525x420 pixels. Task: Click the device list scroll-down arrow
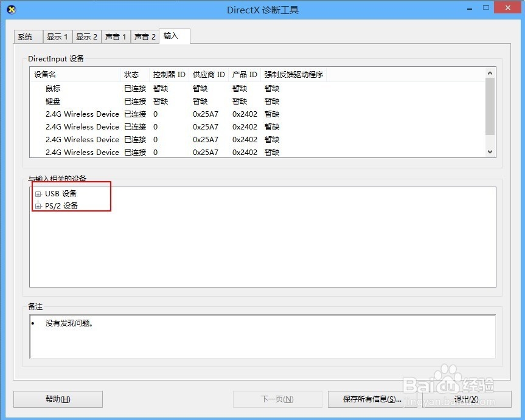pos(490,152)
